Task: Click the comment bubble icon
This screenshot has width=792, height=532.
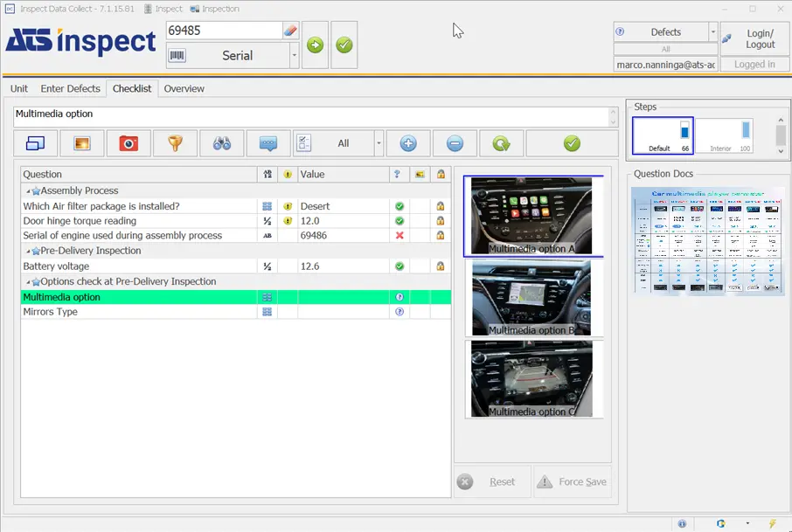Action: pos(268,143)
